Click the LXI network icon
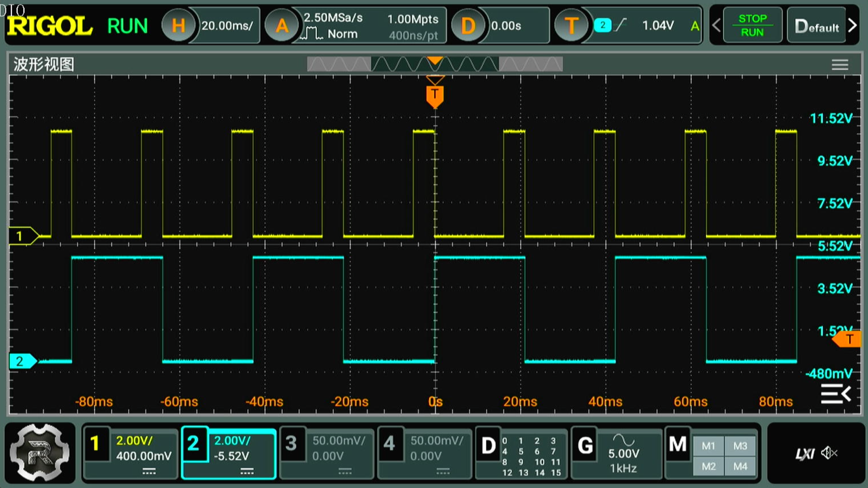 click(805, 454)
